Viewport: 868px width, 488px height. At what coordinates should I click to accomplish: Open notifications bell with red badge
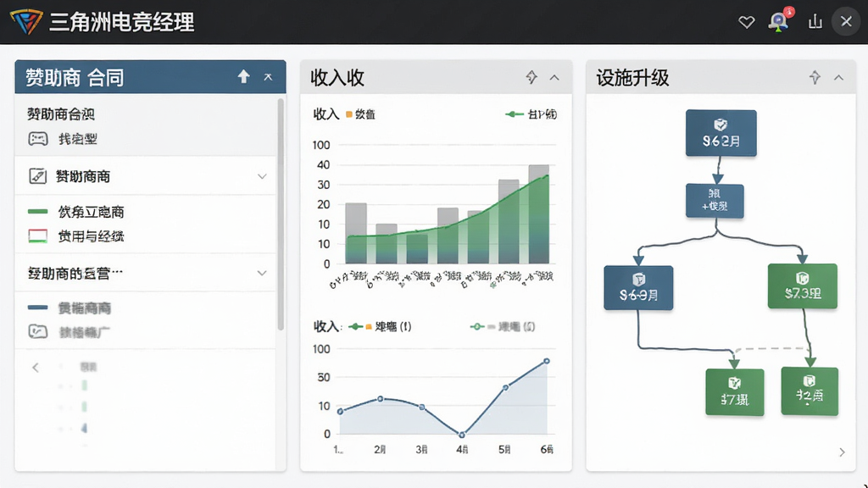778,21
